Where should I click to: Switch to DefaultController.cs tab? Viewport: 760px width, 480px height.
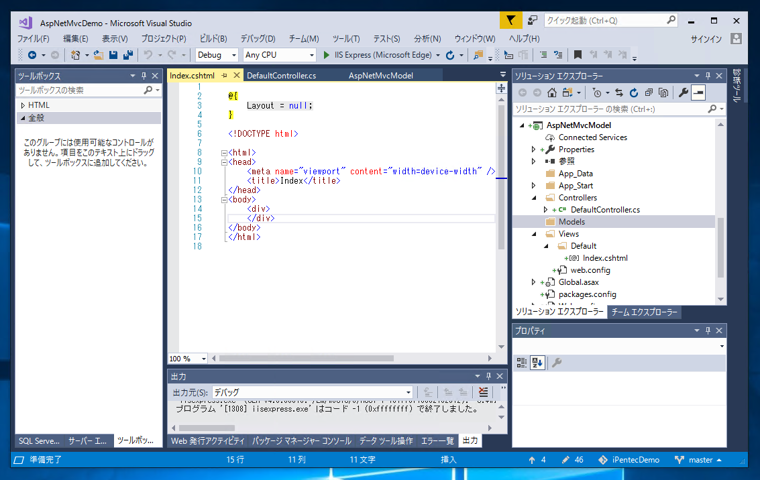coord(282,76)
